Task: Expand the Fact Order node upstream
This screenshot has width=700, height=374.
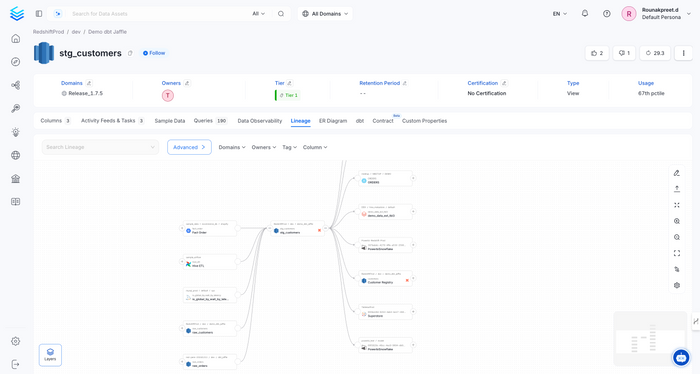Action: [182, 228]
